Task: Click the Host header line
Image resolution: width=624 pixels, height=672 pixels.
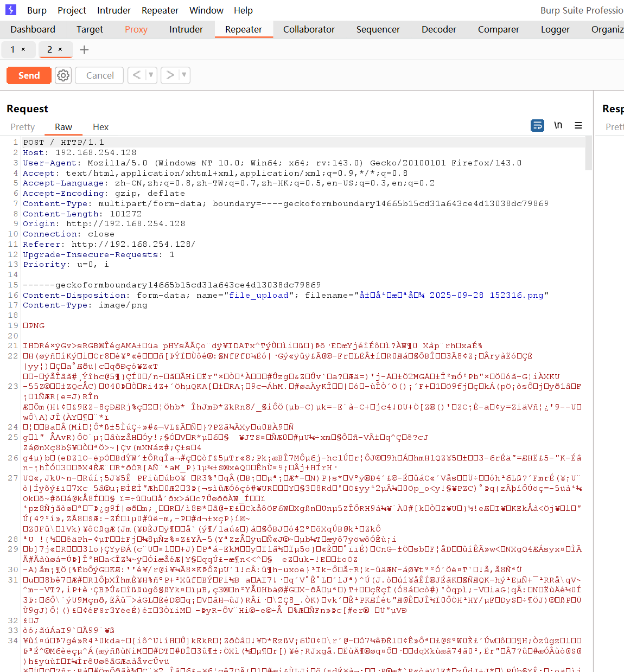Action: tap(79, 152)
